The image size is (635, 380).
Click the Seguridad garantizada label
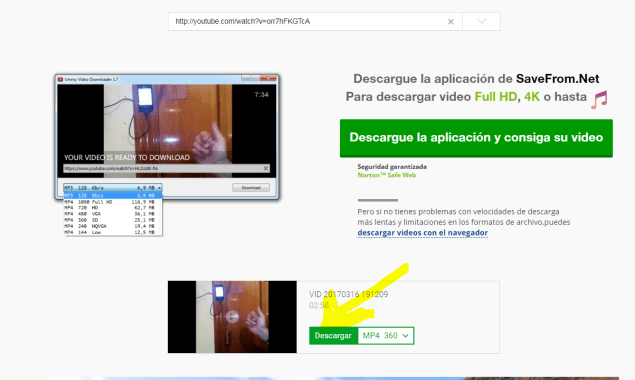click(x=392, y=167)
